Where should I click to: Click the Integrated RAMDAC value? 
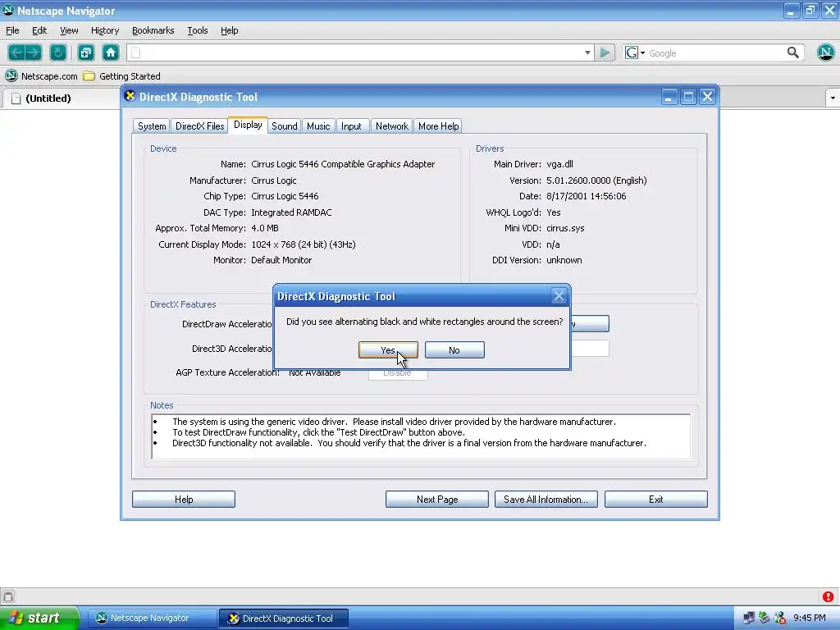291,212
